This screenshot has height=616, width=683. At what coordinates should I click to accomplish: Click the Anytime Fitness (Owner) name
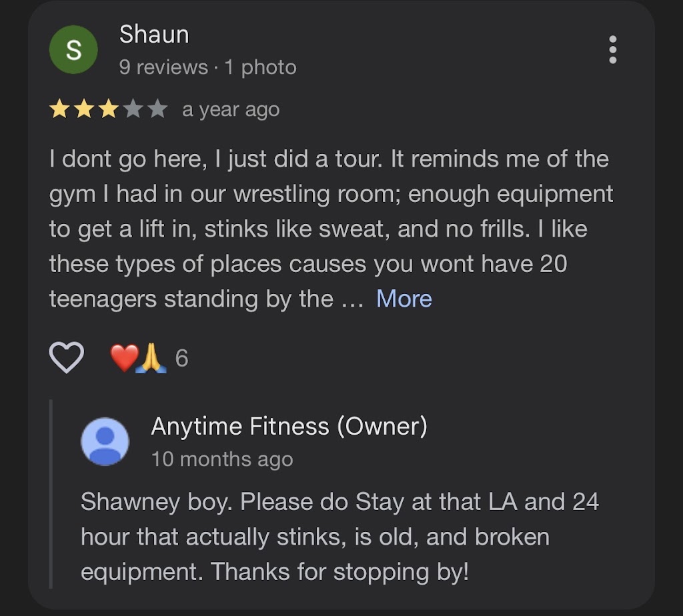pyautogui.click(x=289, y=426)
